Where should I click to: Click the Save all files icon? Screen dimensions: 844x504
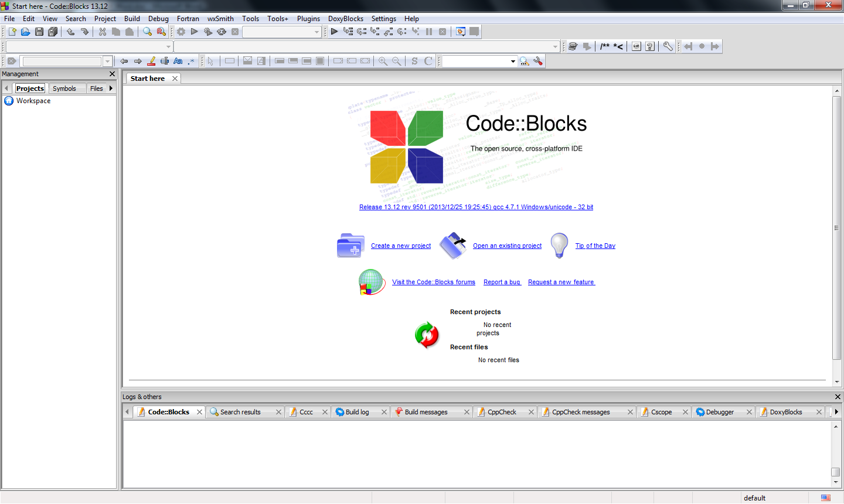click(53, 32)
